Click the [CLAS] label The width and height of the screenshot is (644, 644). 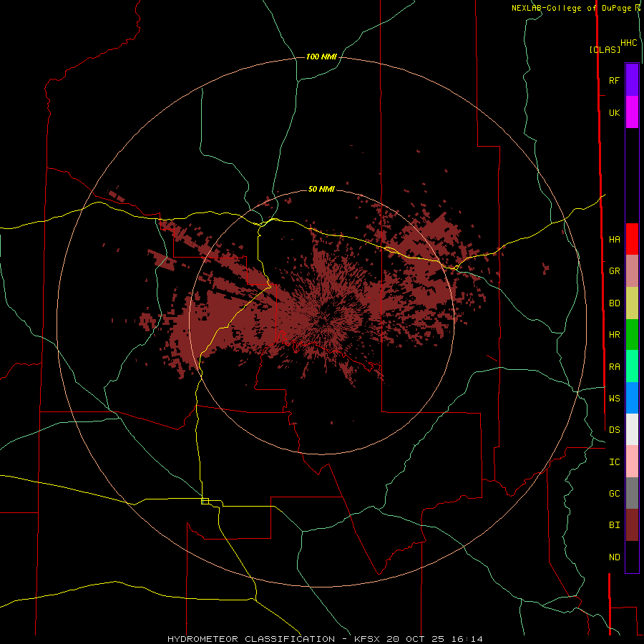tap(605, 49)
